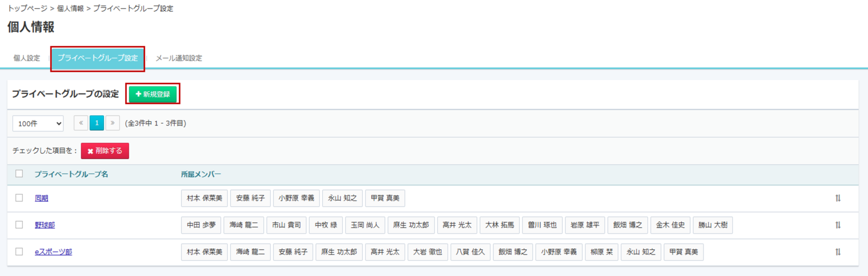
Task: Click the 八賀 佳久 member tag
Action: pos(470,252)
